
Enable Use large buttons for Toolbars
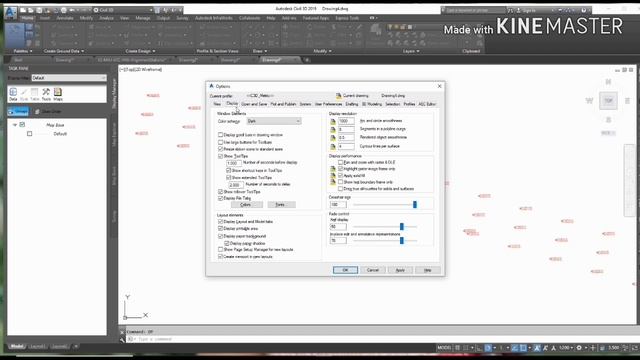(220, 142)
